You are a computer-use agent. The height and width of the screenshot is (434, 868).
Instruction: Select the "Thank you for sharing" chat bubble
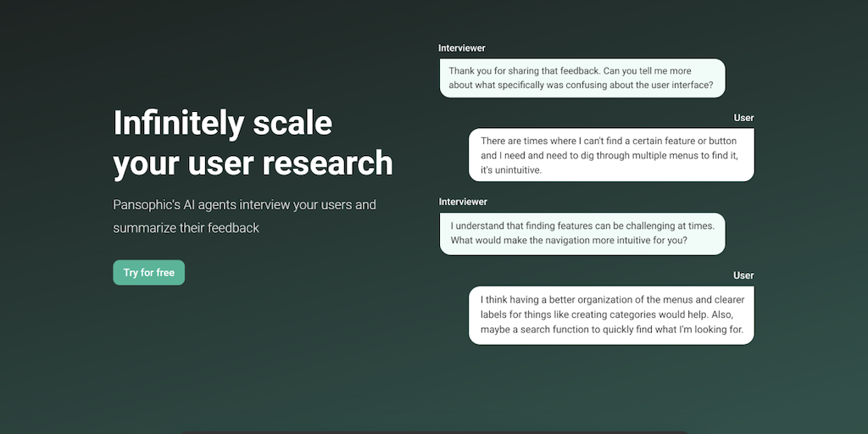click(582, 78)
